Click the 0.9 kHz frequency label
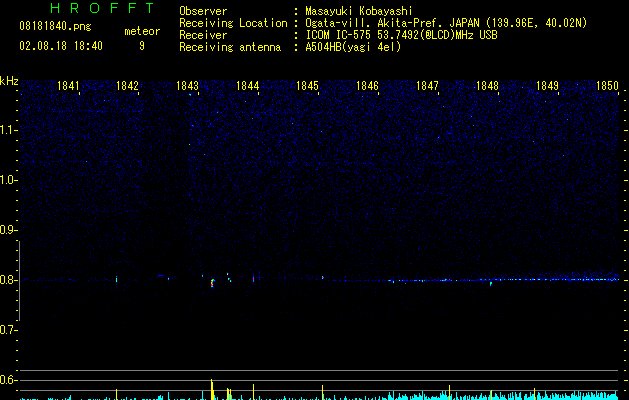Image resolution: width=629 pixels, height=400 pixels. pyautogui.click(x=8, y=230)
